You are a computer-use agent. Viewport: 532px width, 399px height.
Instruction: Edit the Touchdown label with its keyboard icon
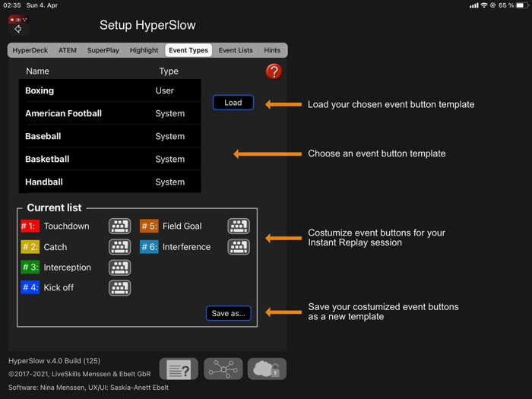click(120, 226)
